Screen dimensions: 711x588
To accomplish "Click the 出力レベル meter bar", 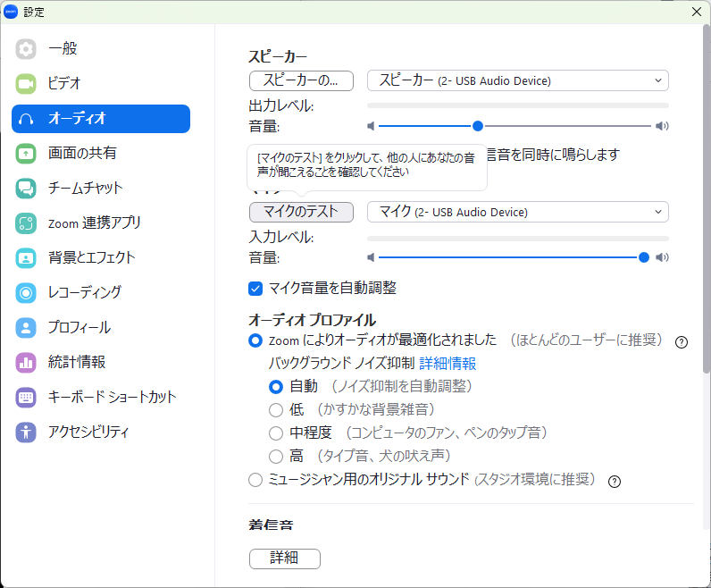I will (518, 105).
